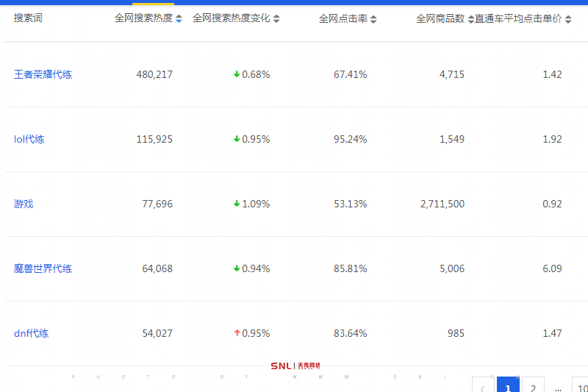This screenshot has height=392, width=588.
Task: Open the 游戏 search term link
Action: click(24, 204)
